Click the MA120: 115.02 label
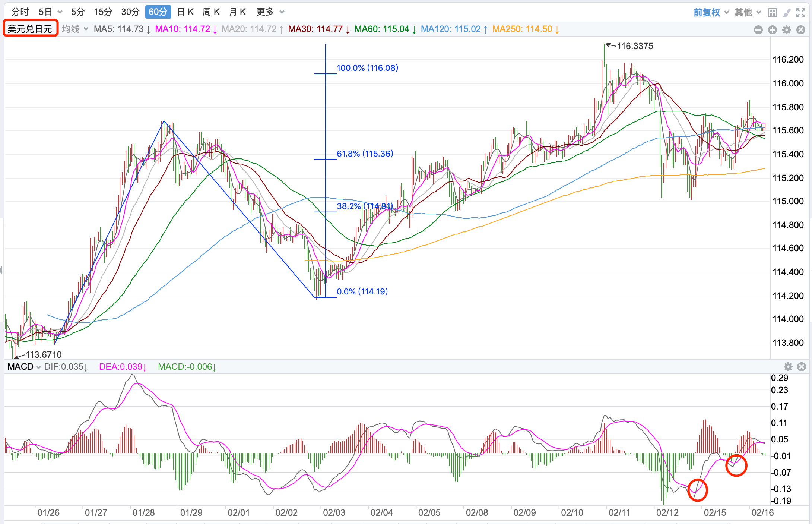 (x=454, y=29)
